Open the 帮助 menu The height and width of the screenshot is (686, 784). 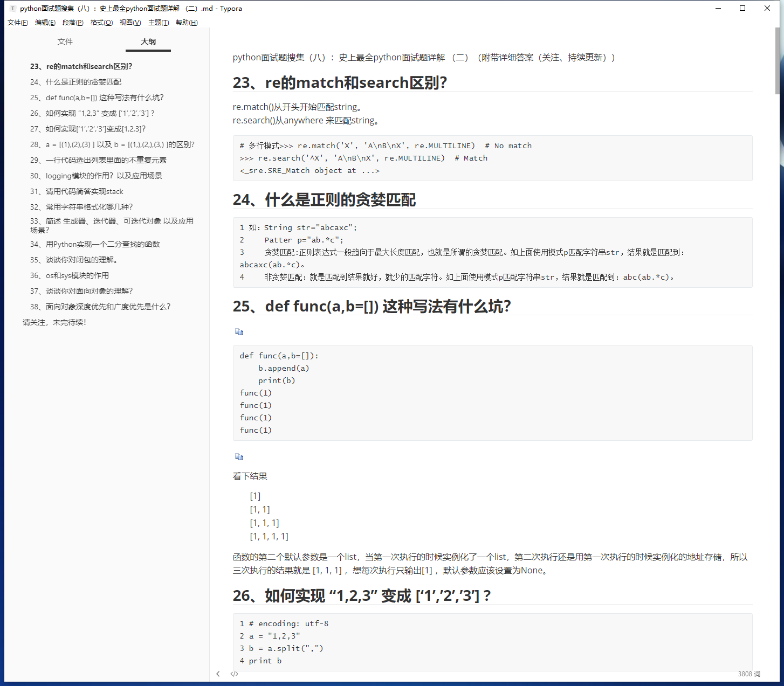pyautogui.click(x=186, y=22)
